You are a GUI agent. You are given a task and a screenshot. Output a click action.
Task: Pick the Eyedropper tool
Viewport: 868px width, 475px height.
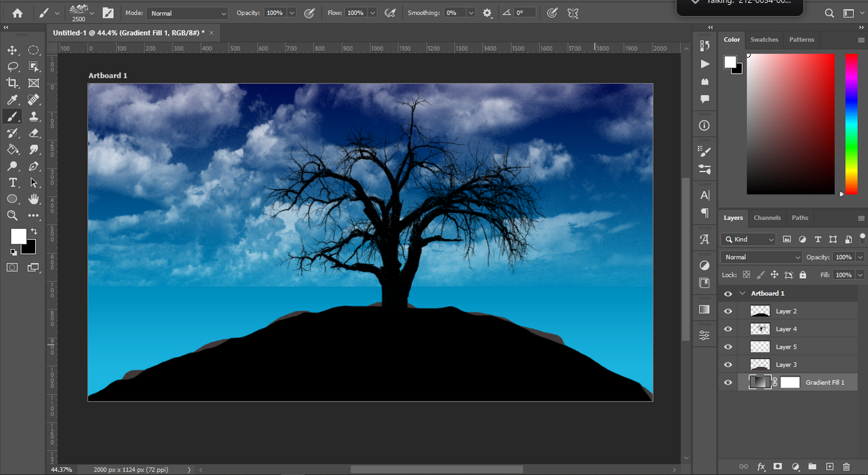pos(12,100)
